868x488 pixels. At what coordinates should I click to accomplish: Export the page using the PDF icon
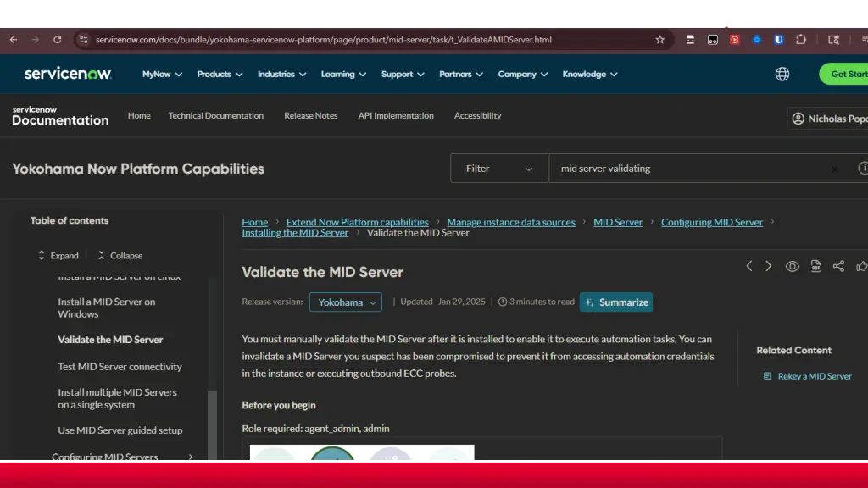[816, 266]
